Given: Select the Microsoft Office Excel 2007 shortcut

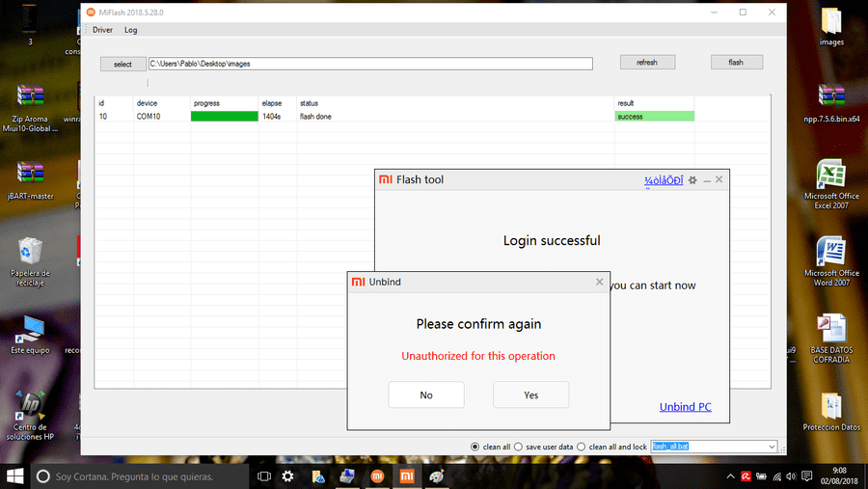Looking at the screenshot, I should pyautogui.click(x=831, y=185).
